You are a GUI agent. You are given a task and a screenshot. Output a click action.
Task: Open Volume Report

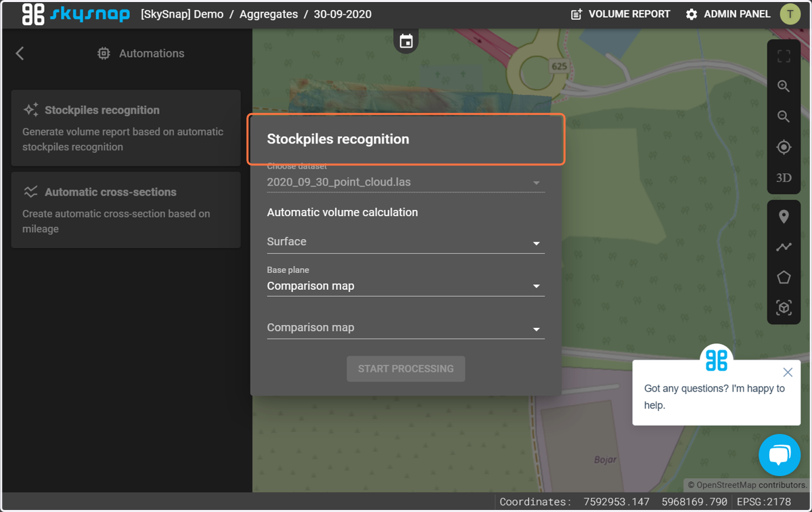coord(621,14)
